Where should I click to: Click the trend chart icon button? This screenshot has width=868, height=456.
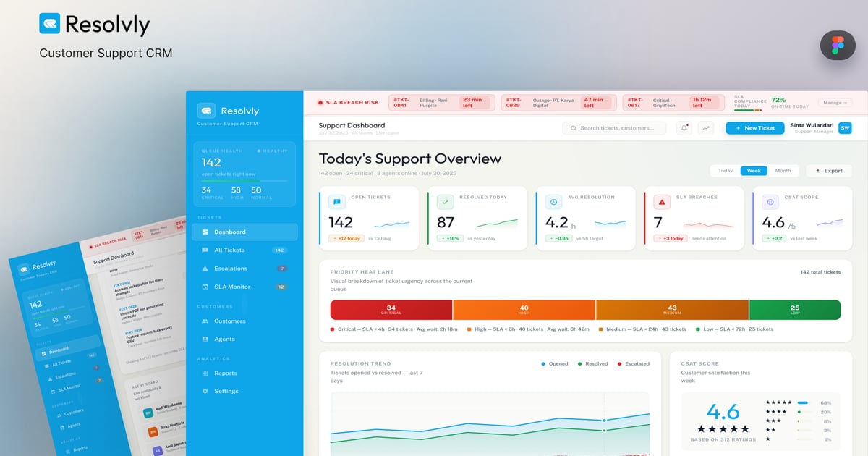[x=705, y=128]
